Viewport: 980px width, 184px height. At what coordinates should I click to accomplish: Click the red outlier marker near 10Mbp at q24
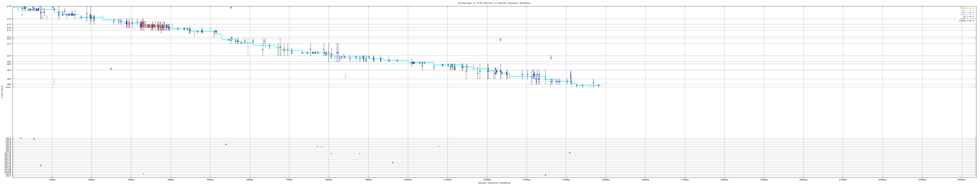click(x=54, y=81)
